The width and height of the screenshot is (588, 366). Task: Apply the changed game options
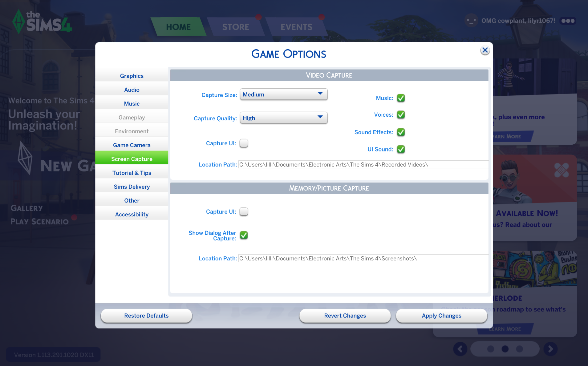point(441,316)
